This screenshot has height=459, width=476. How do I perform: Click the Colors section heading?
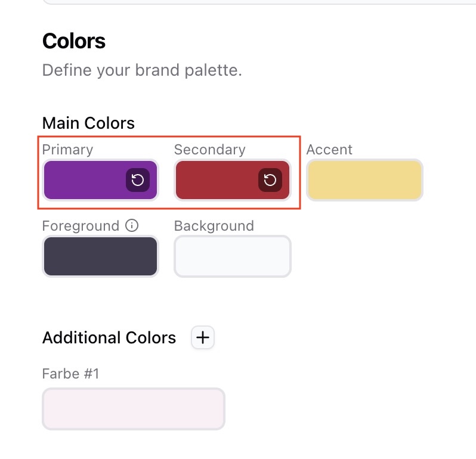pos(74,41)
